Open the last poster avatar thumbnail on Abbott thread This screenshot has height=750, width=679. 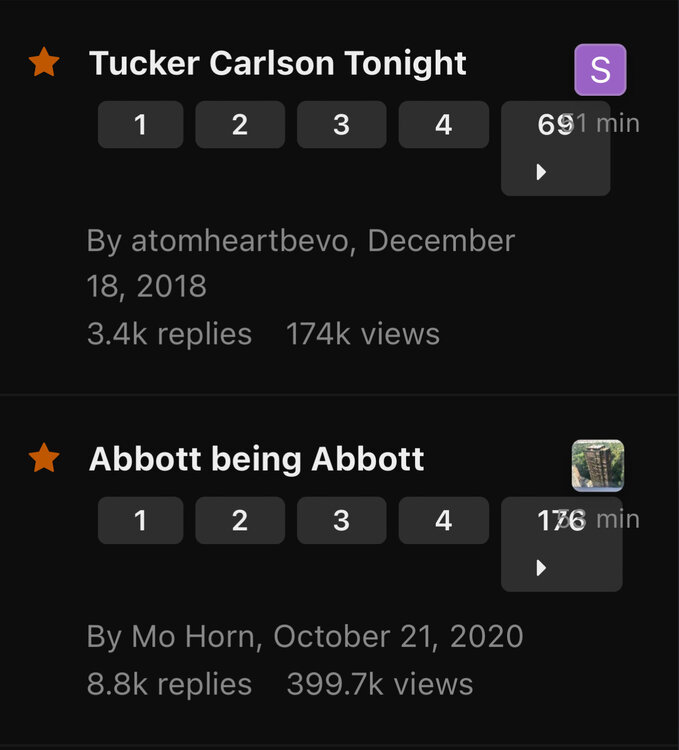coord(598,466)
